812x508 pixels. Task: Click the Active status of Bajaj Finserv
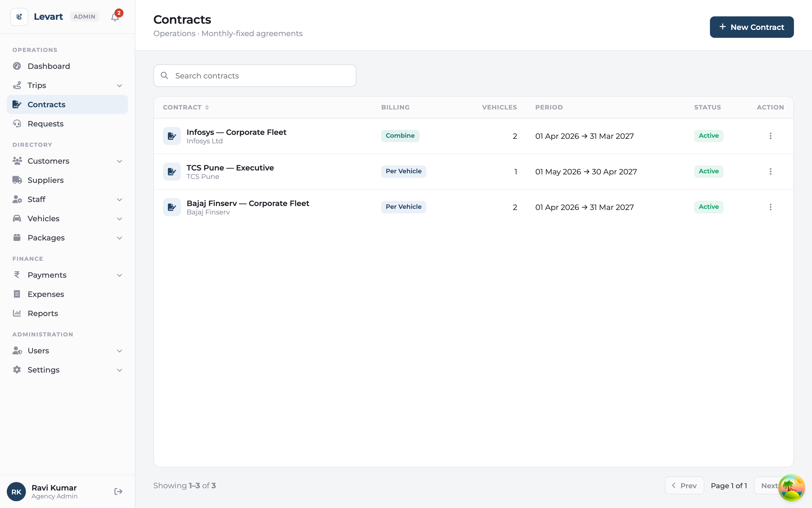click(x=709, y=207)
